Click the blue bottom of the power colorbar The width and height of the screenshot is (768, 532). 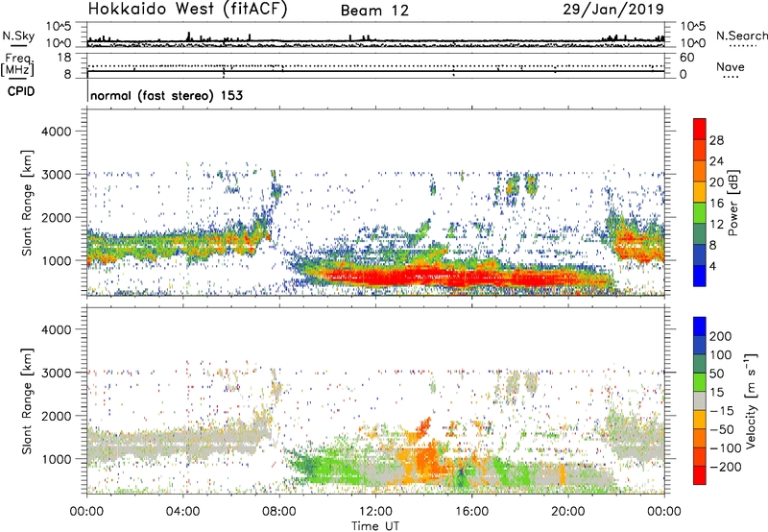click(x=700, y=276)
